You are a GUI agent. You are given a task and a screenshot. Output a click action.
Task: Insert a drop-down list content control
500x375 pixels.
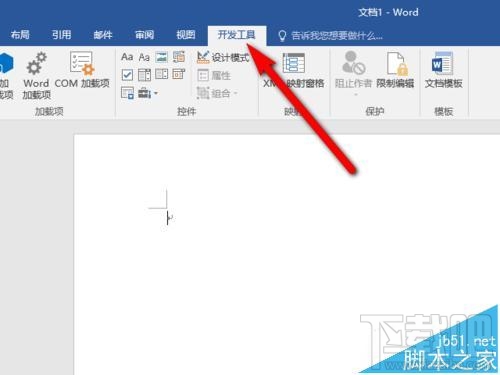(x=162, y=74)
